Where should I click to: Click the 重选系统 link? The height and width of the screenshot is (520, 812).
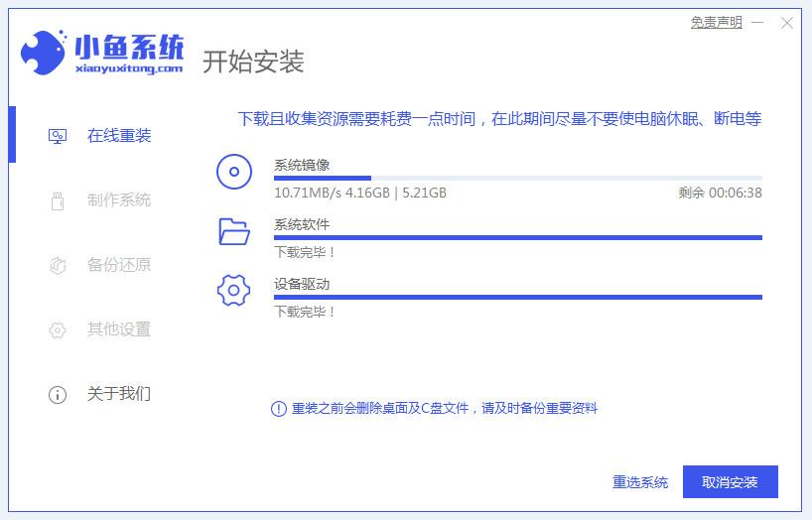pos(640,482)
